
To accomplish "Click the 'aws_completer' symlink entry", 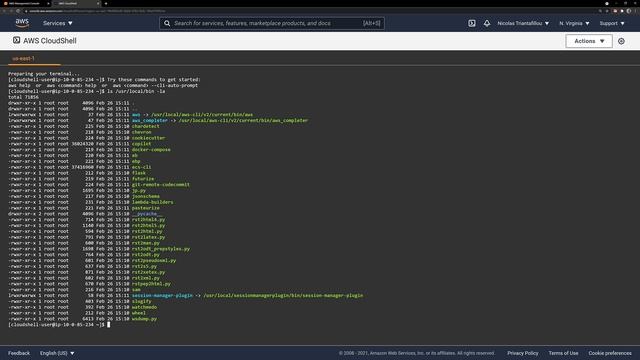I will click(150, 120).
